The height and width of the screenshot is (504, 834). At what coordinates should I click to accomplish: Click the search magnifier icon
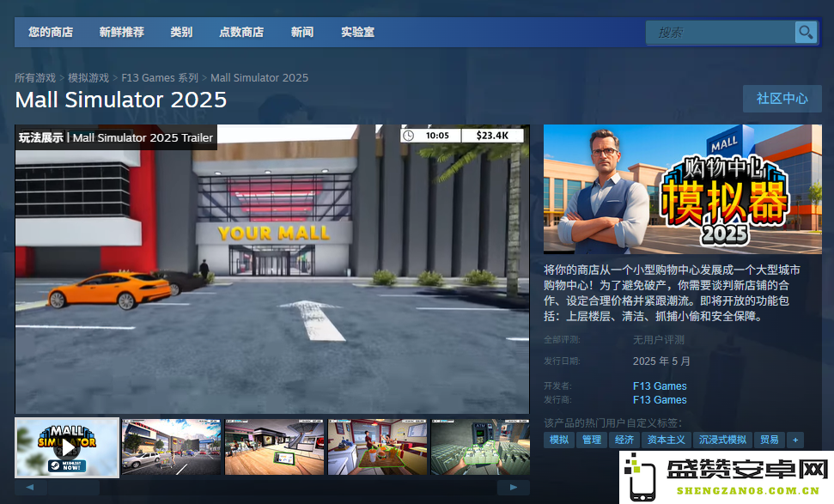pos(806,33)
